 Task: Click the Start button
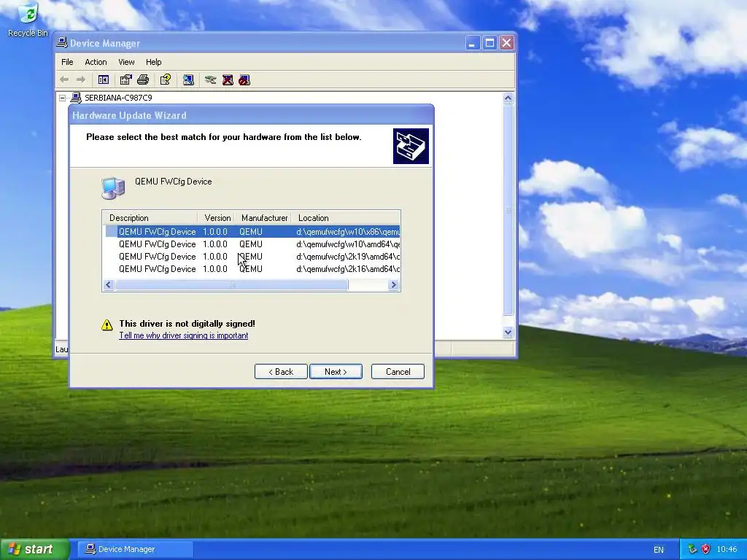click(34, 549)
